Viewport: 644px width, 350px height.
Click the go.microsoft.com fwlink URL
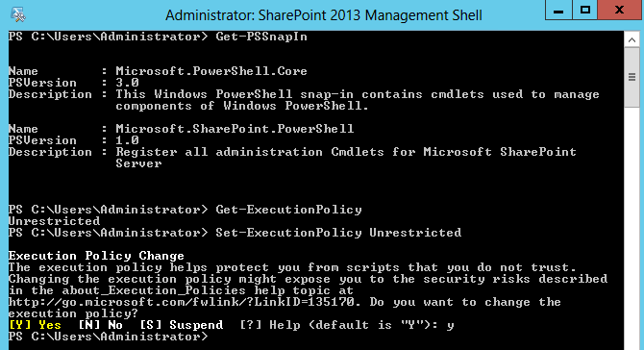pos(182,302)
